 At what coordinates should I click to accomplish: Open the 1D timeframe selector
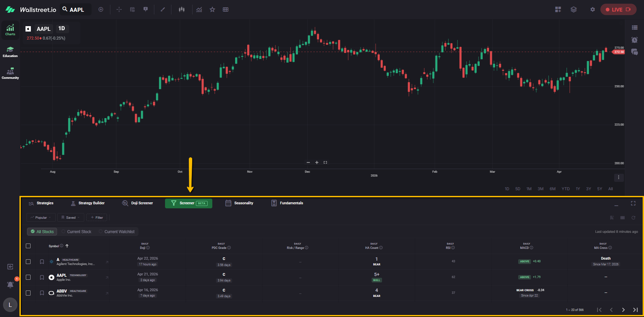(x=62, y=29)
